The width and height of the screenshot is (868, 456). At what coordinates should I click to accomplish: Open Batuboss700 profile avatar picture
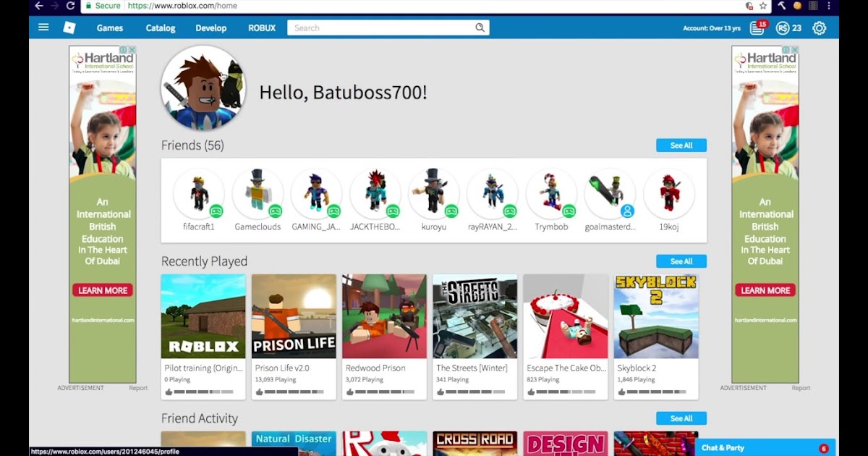point(203,88)
